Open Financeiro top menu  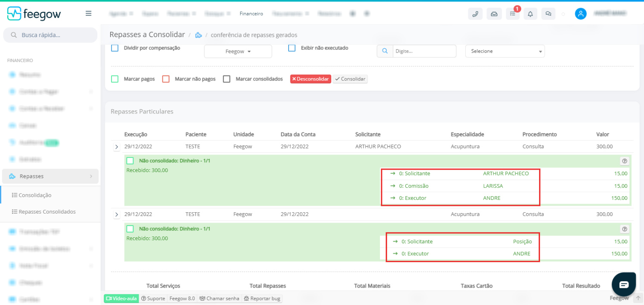pos(251,14)
